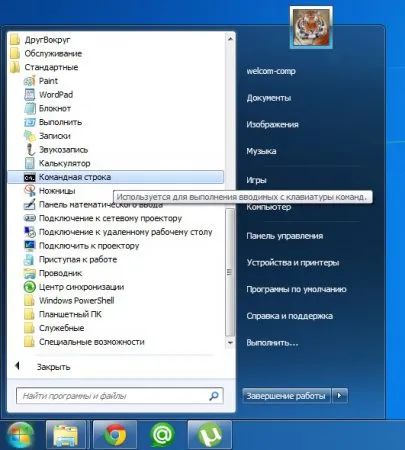Select Подключение к сетевому проектору label
The width and height of the screenshot is (405, 450).
110,218
